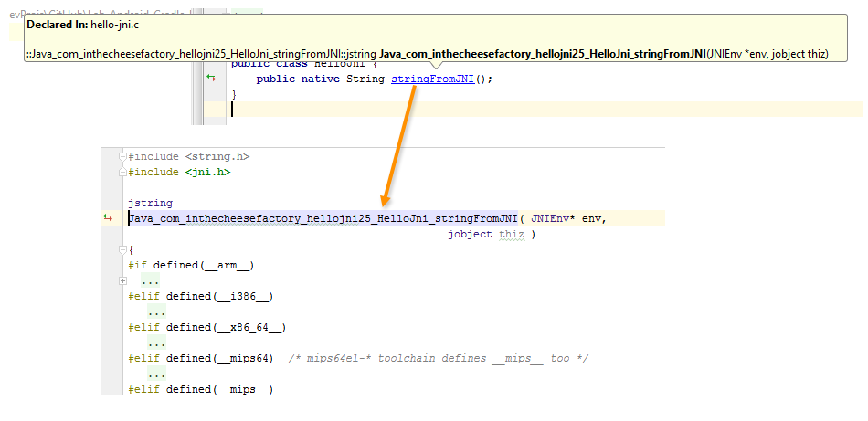This screenshot has width=868, height=421.
Task: Expand folded ellipsis under __i386__ branch
Action: (x=156, y=311)
